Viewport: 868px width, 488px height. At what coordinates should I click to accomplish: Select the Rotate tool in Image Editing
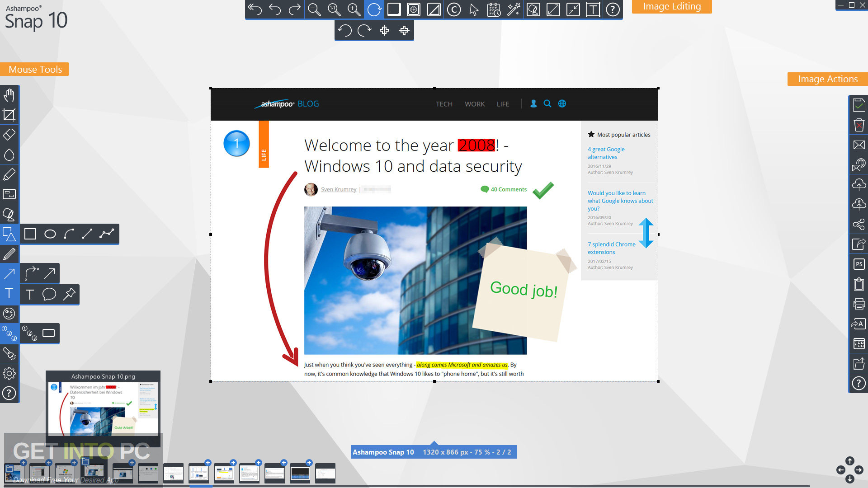[x=374, y=9]
